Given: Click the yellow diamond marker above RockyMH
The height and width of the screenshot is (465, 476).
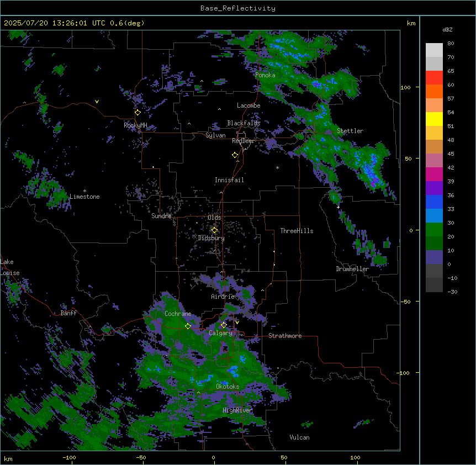Looking at the screenshot, I should pos(138,113).
